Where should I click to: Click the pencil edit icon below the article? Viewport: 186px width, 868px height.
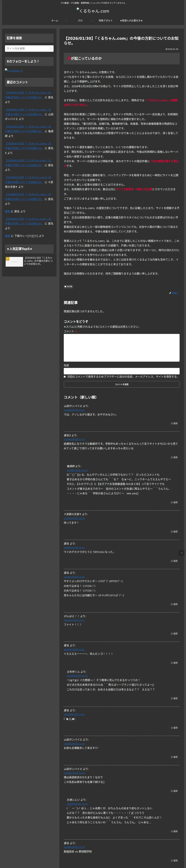tap(170, 293)
